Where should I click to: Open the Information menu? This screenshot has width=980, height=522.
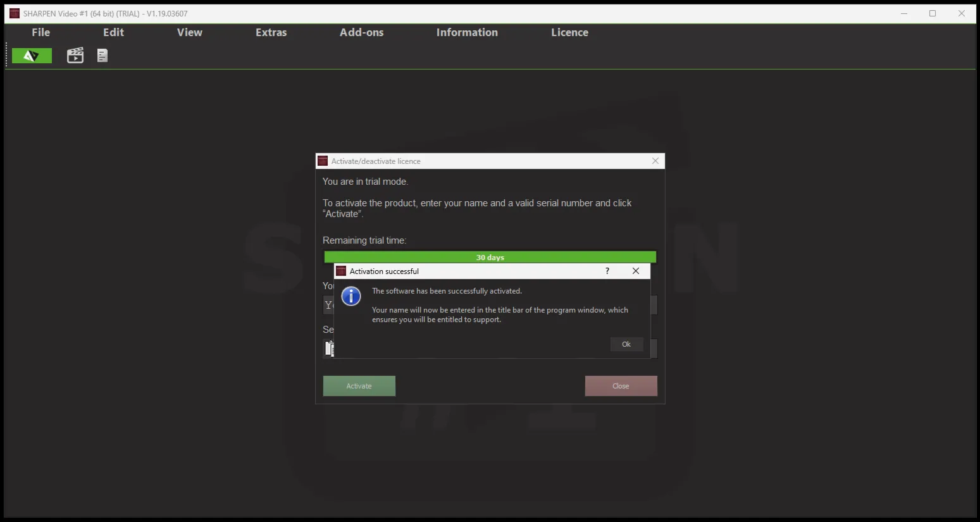467,32
